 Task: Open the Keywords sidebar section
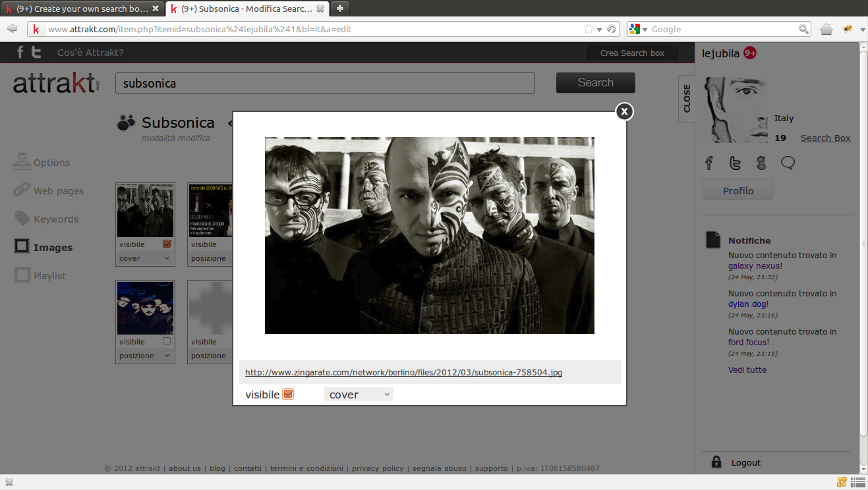[46, 219]
